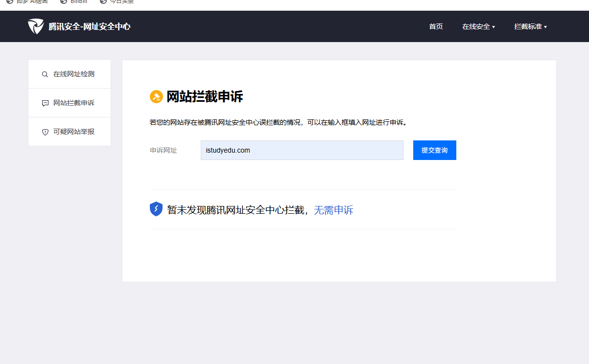Open 可疑网站举报 in the sidebar
Screen dimensions: 589x364
[70, 132]
